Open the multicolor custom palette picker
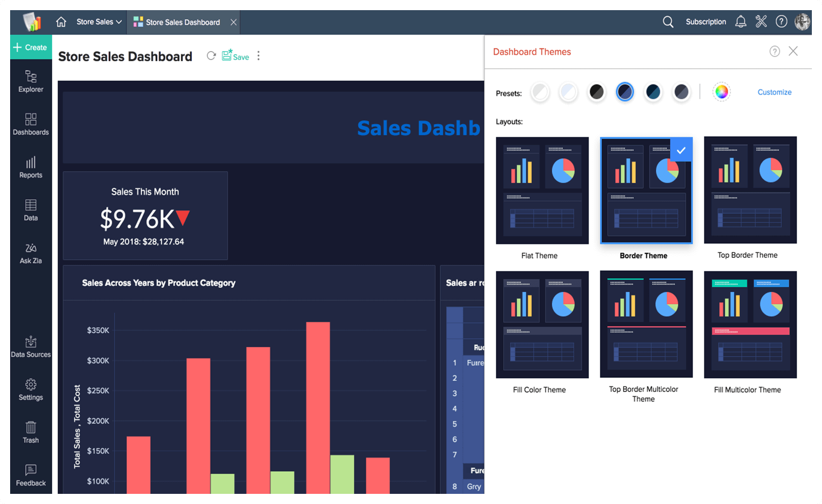This screenshot has width=822, height=504. point(722,92)
